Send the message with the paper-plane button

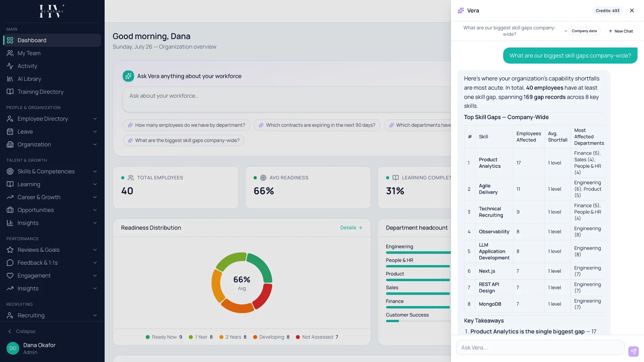tap(633, 351)
